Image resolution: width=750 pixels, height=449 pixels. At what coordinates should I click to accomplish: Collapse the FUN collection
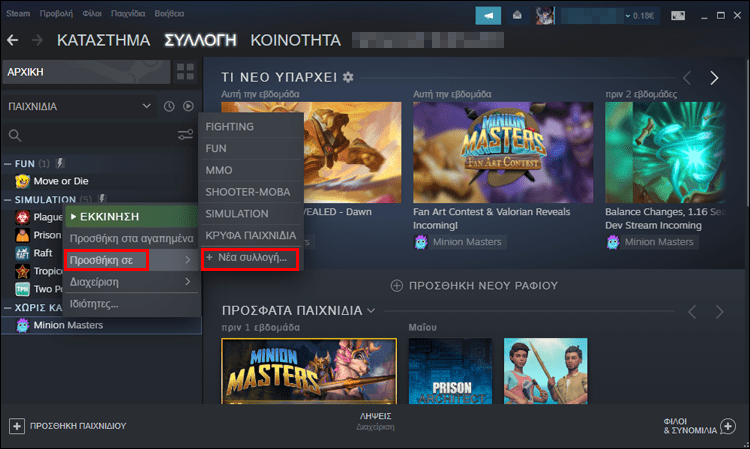(8, 164)
